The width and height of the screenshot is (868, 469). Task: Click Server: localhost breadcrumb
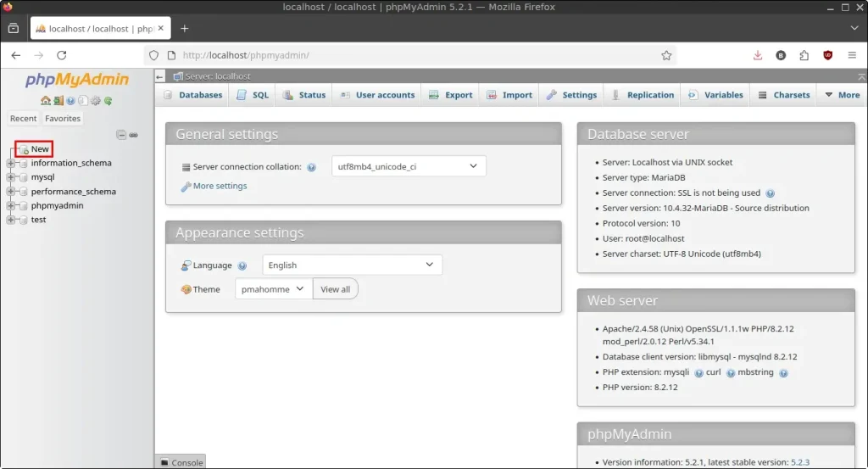(218, 76)
